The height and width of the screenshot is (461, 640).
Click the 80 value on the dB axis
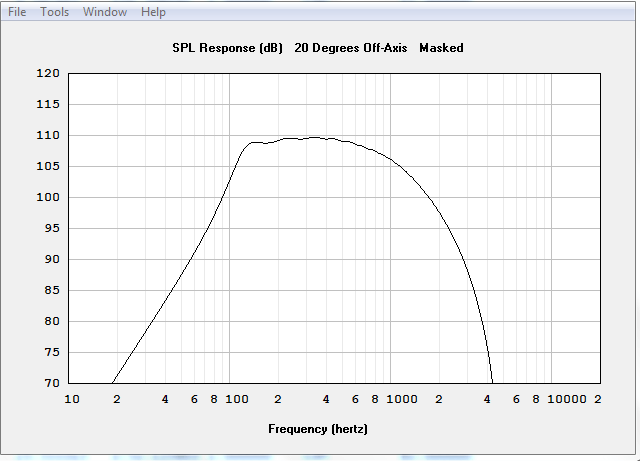pyautogui.click(x=52, y=321)
